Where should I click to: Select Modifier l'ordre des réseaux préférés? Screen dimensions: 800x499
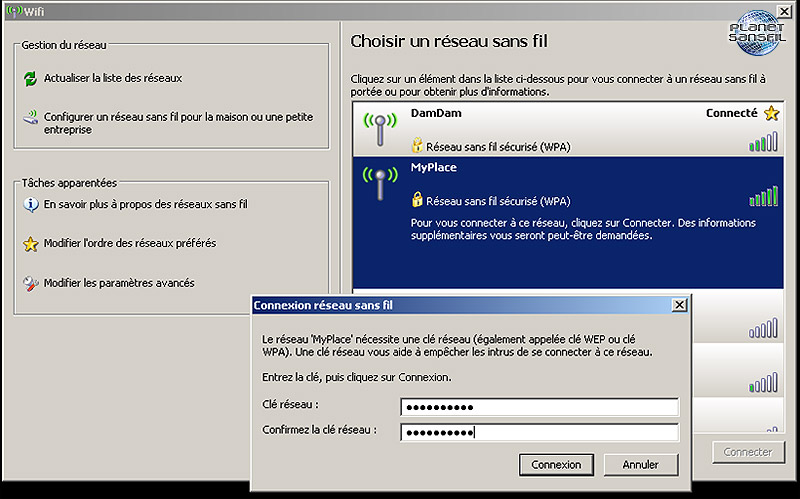130,243
